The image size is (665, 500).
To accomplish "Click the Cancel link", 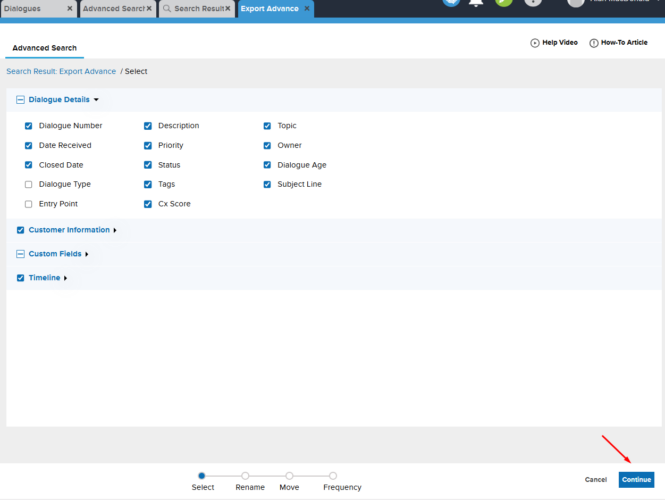I will (596, 480).
